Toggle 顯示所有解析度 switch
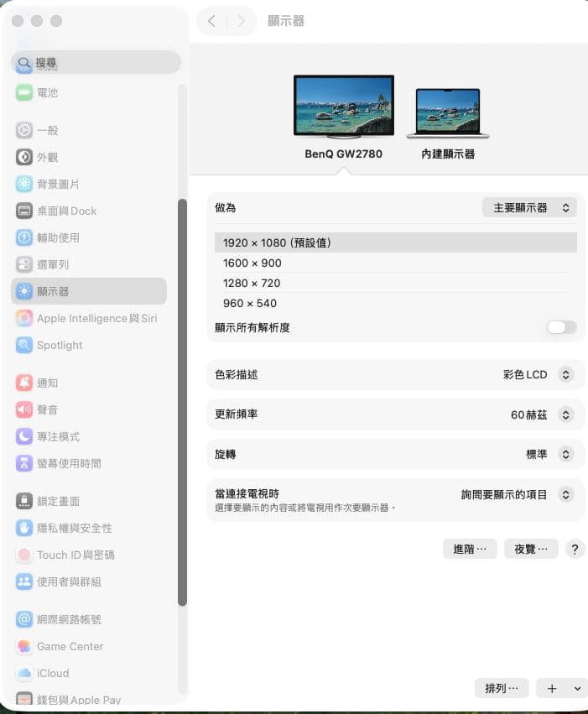Viewport: 588px width, 714px height. click(562, 327)
